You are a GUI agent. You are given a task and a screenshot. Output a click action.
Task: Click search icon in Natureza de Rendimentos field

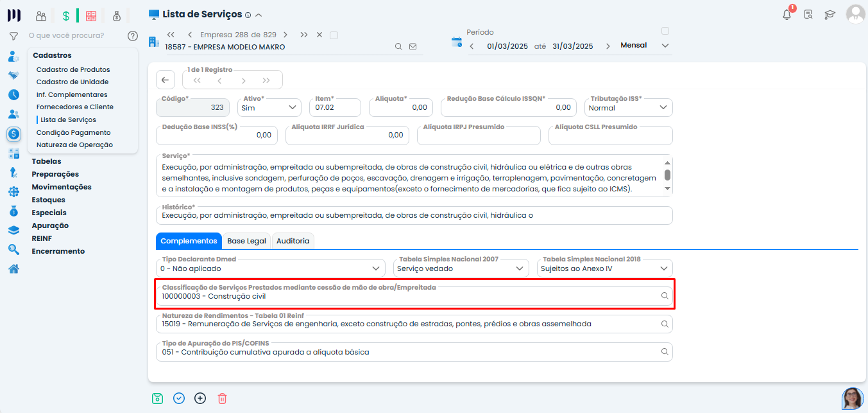click(665, 324)
